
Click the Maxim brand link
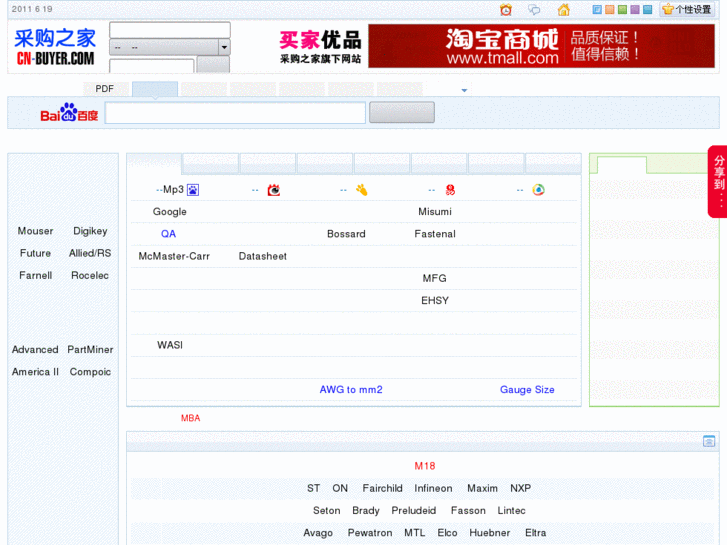(x=482, y=488)
